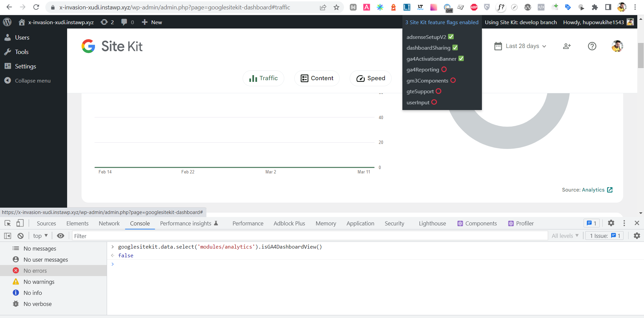Select the inspect element cursor tool
The width and height of the screenshot is (644, 318).
pyautogui.click(x=7, y=223)
